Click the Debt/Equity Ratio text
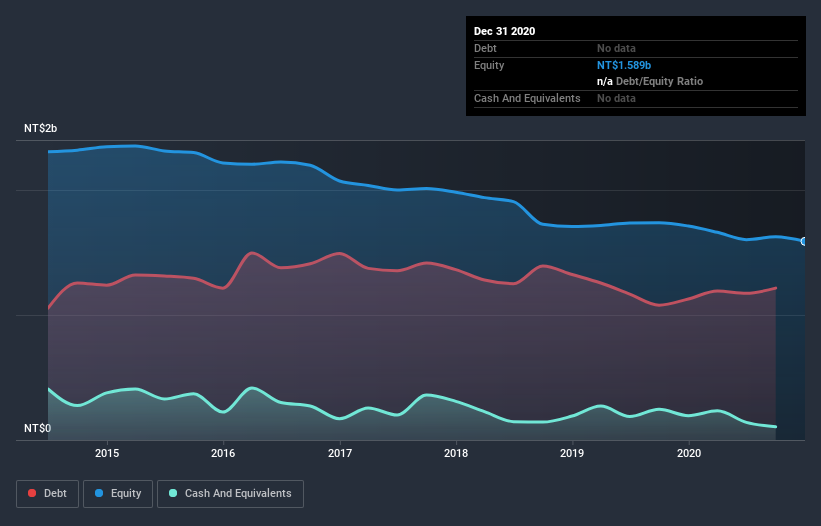821x526 pixels. (659, 82)
